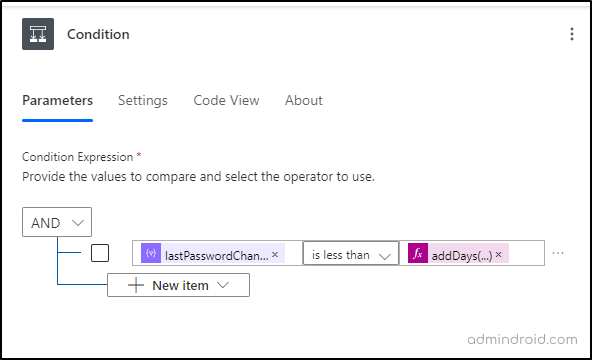Click the empty space in right value field
Screen dimensions: 592x360
(526, 253)
